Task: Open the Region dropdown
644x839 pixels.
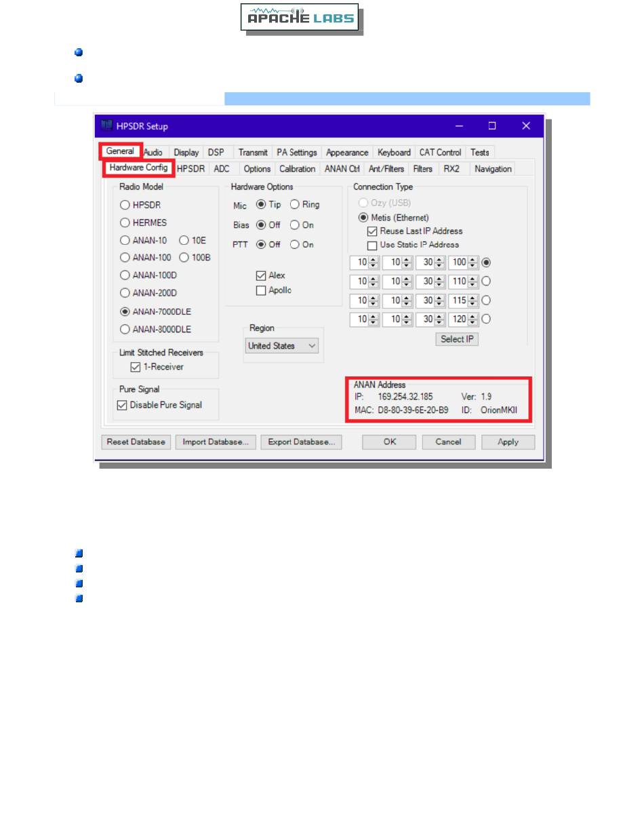Action: click(x=281, y=346)
